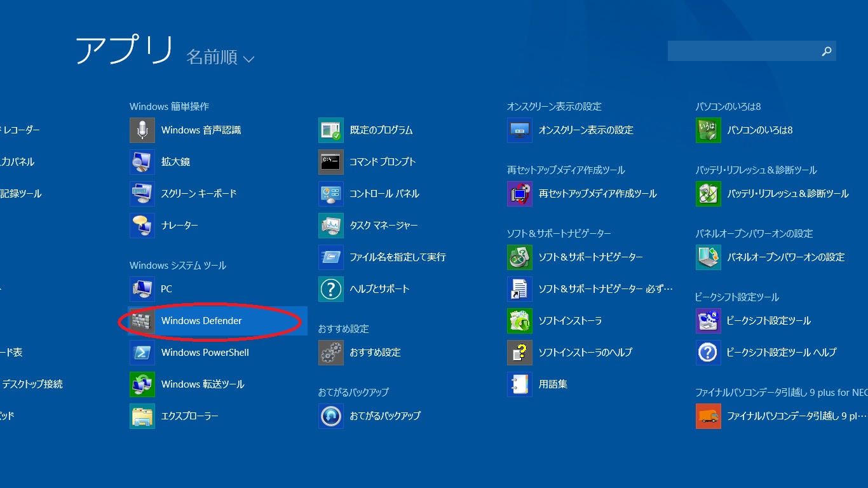The width and height of the screenshot is (868, 488).
Task: Open ファイル名を指定して実行 icon
Action: [331, 257]
